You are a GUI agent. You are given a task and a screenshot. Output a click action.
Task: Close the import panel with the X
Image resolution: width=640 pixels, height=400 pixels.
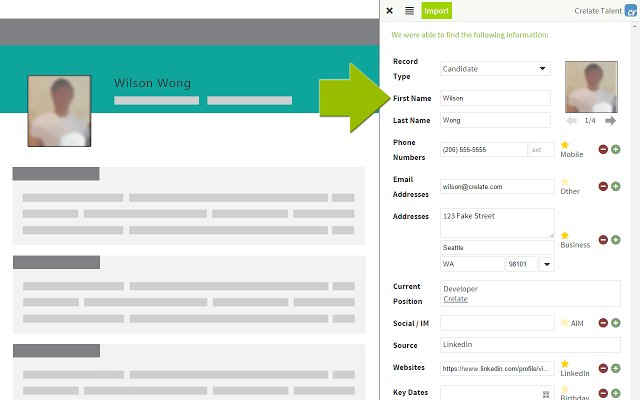click(x=389, y=11)
